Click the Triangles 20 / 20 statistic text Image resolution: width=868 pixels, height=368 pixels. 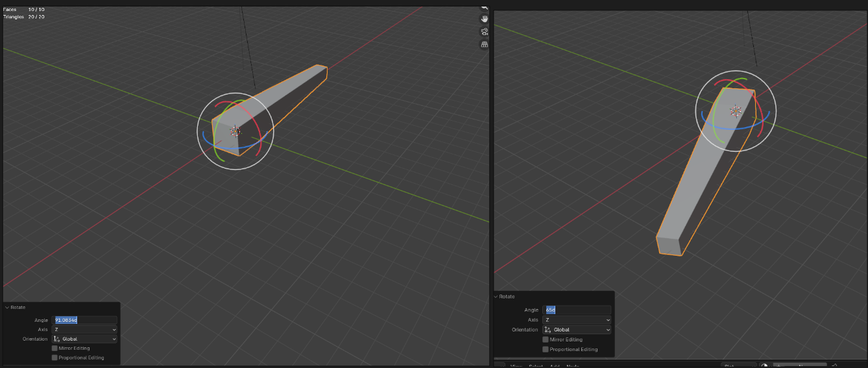23,17
